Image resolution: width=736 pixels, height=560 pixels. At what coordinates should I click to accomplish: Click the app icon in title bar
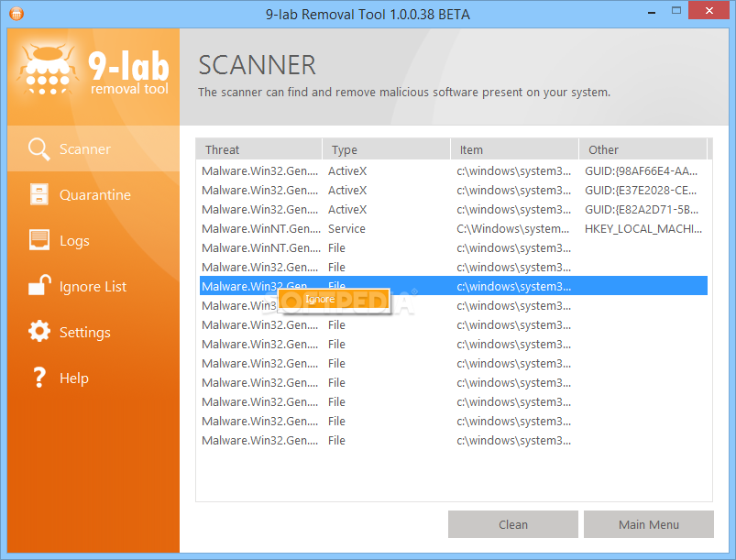click(16, 14)
